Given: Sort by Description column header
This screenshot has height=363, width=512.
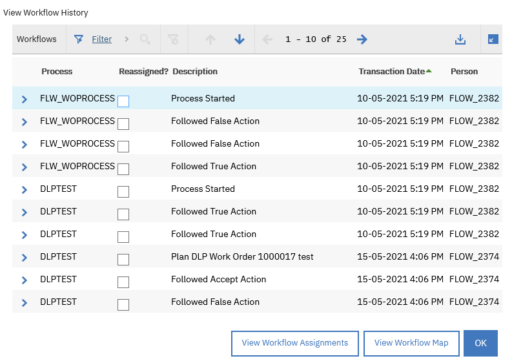Looking at the screenshot, I should 195,71.
